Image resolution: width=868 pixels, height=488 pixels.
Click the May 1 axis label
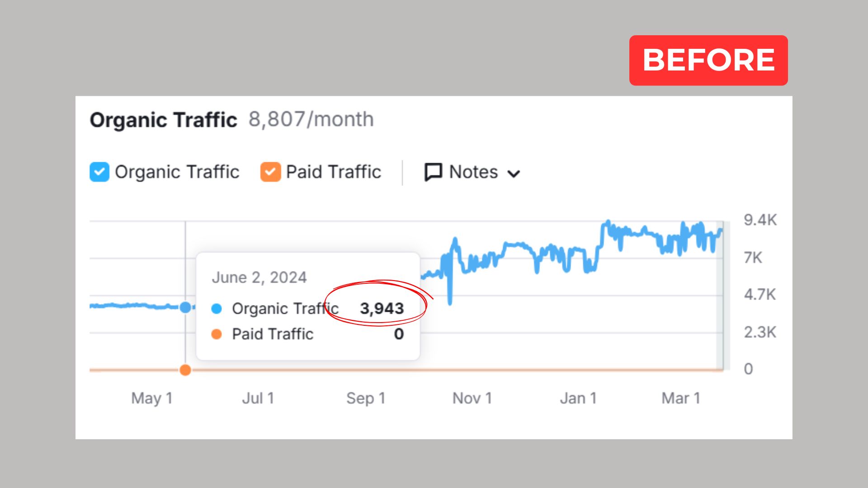pos(152,398)
